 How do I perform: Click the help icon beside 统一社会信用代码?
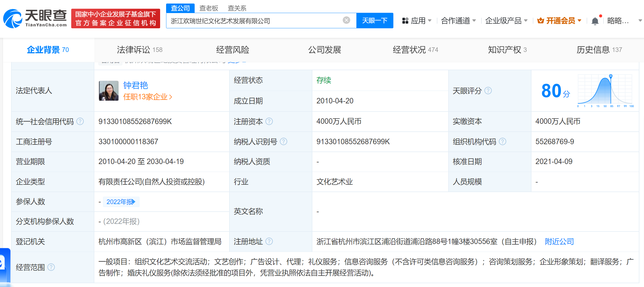(x=80, y=121)
